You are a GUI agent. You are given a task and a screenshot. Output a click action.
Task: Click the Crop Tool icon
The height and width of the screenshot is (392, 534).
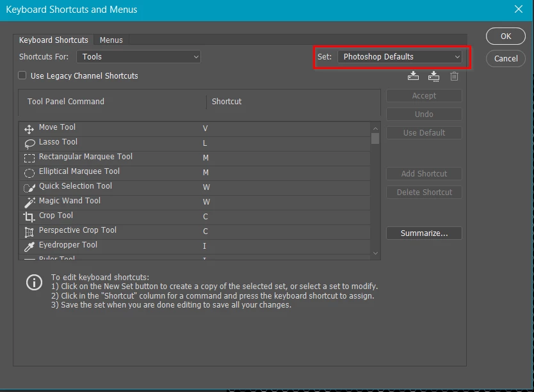(29, 217)
